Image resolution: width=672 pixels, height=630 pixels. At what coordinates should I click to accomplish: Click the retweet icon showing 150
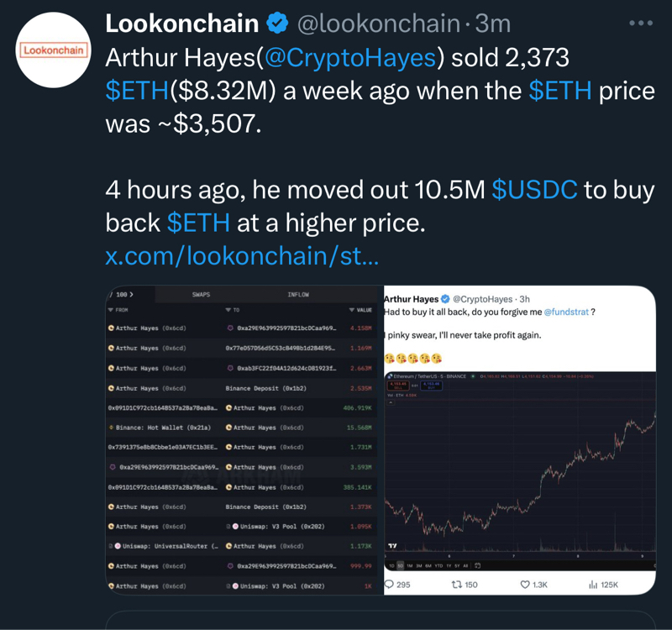(459, 584)
